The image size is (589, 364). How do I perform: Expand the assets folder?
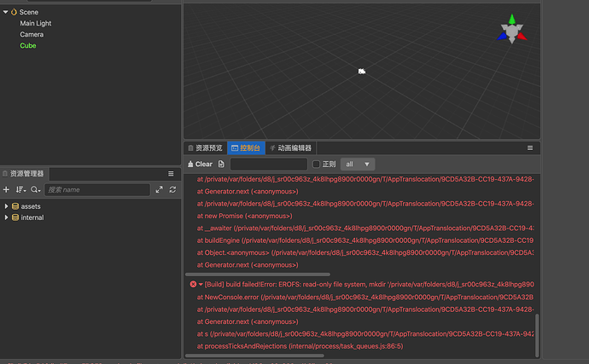click(6, 206)
